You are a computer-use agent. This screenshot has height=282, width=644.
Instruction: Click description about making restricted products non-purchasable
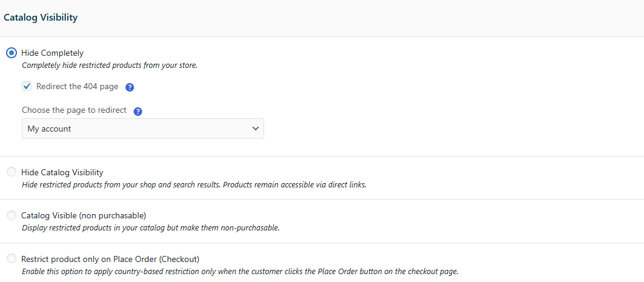[150, 228]
